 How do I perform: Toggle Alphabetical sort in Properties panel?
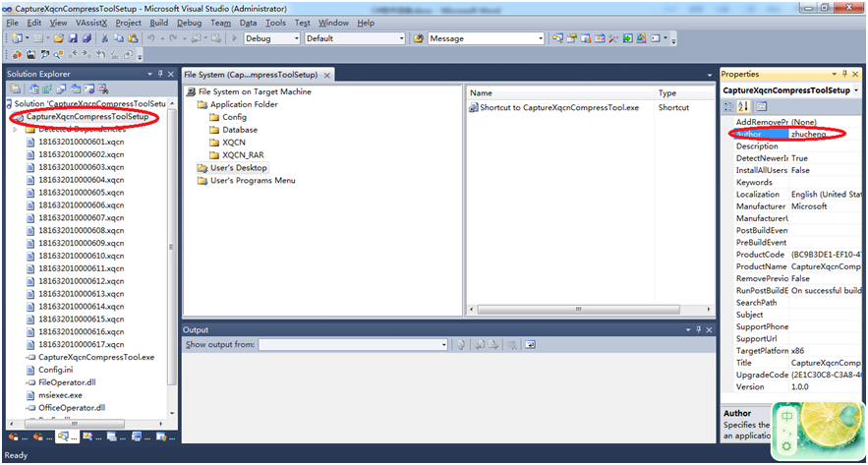(743, 106)
